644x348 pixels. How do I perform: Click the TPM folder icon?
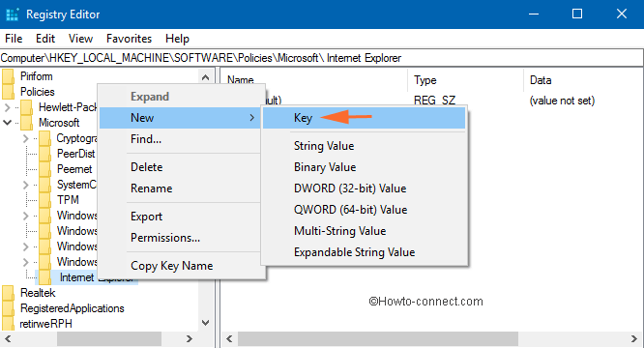[44, 200]
